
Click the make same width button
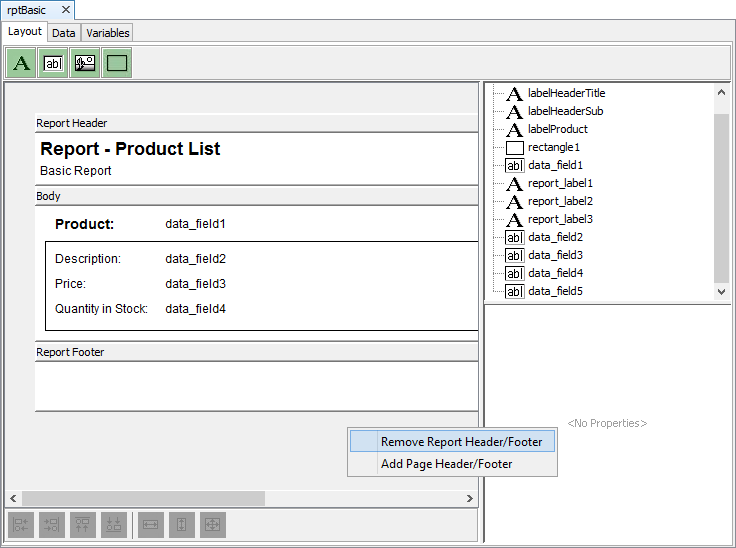point(151,524)
